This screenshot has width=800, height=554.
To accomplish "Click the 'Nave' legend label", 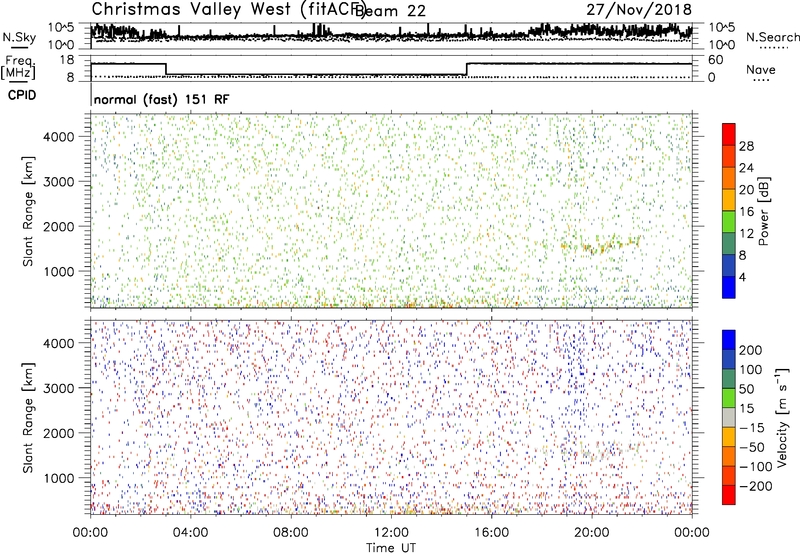I will coord(761,70).
